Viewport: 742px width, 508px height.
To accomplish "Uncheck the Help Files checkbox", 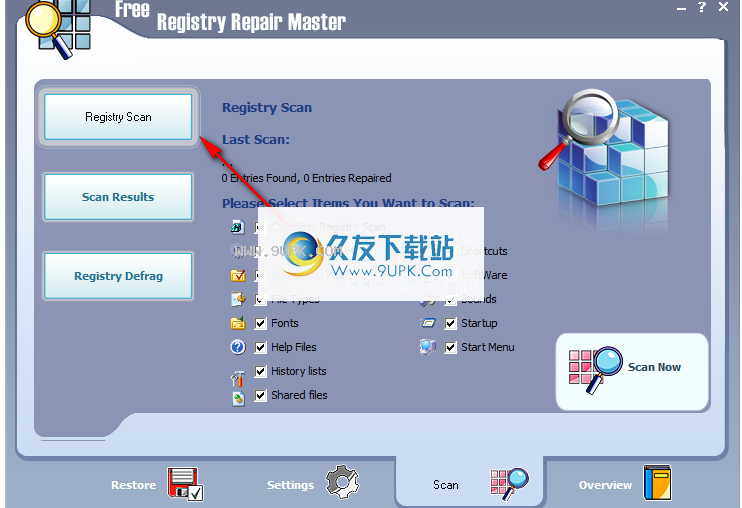I will [x=261, y=348].
